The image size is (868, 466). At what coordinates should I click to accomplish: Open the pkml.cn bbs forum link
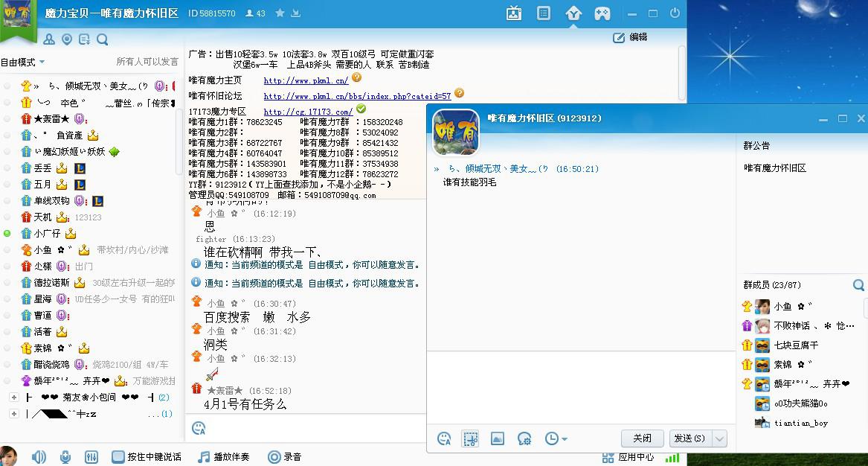point(357,96)
